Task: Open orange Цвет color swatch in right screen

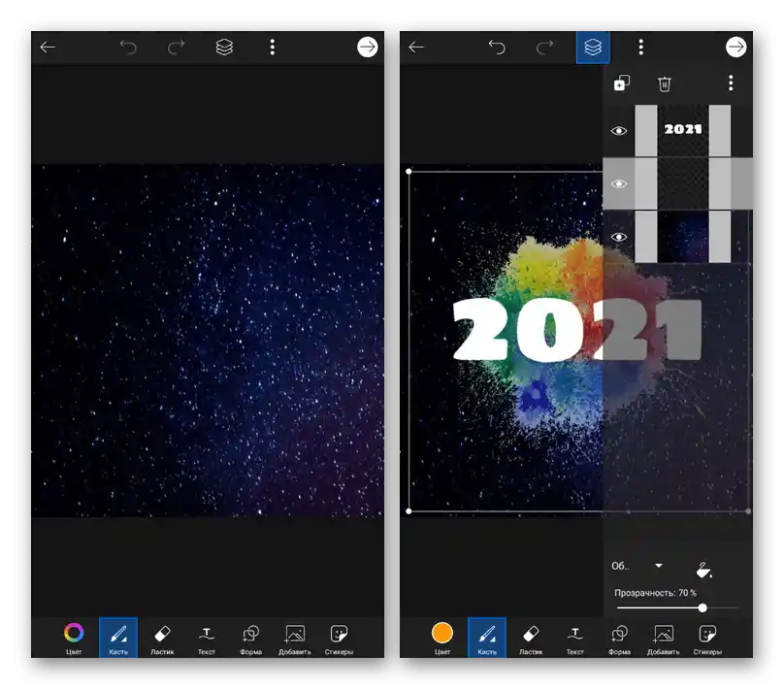Action: pos(442,638)
